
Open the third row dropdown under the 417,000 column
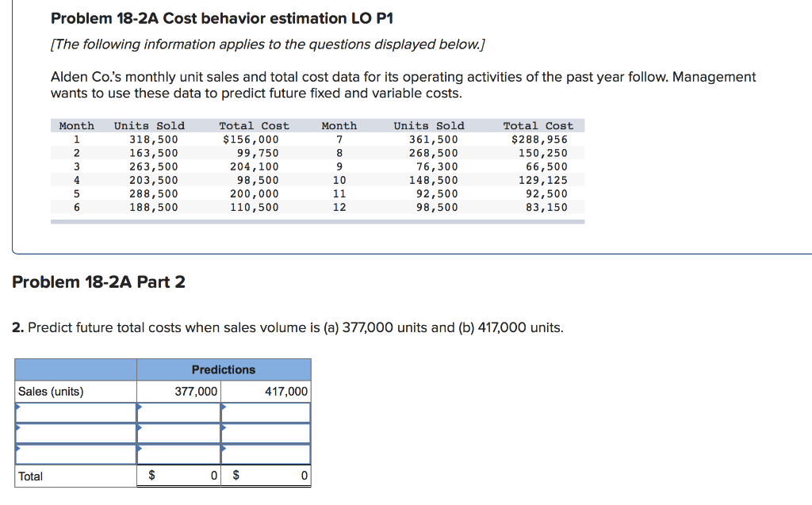coord(266,453)
